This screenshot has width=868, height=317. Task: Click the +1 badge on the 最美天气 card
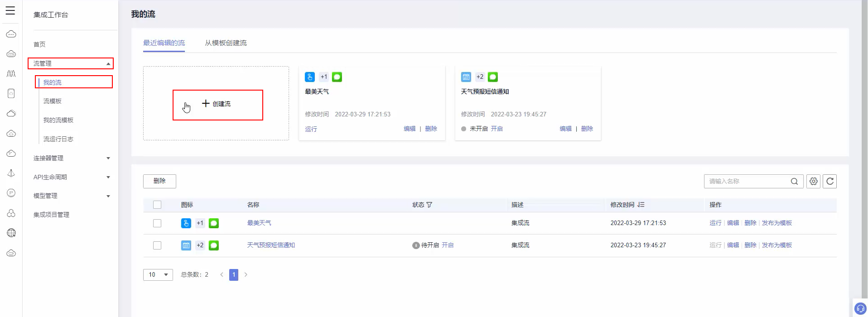coord(323,77)
